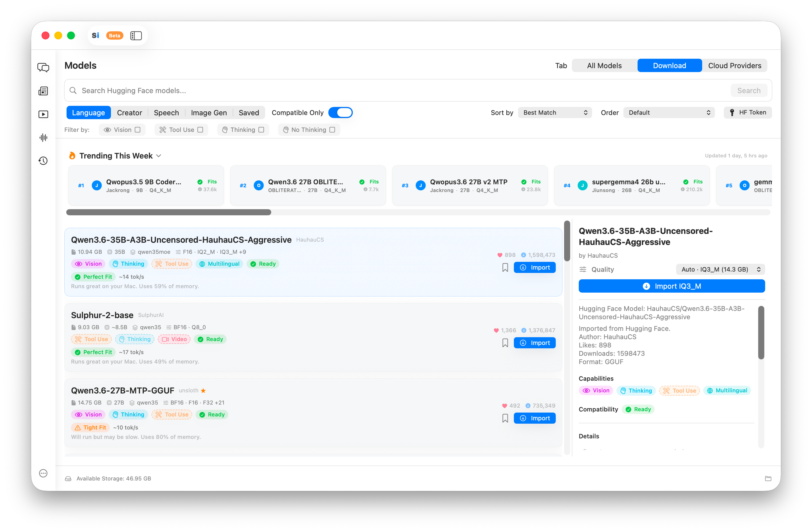Check the Vision filter checkbox
The image size is (812, 532).
coord(138,129)
